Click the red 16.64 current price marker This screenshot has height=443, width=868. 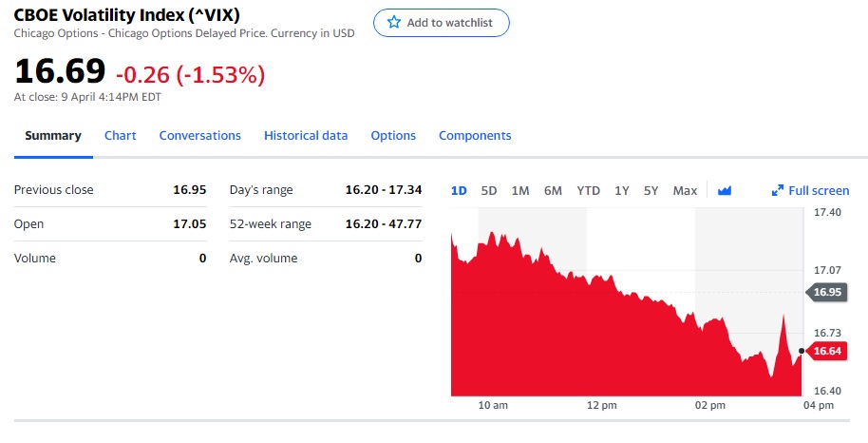click(826, 351)
